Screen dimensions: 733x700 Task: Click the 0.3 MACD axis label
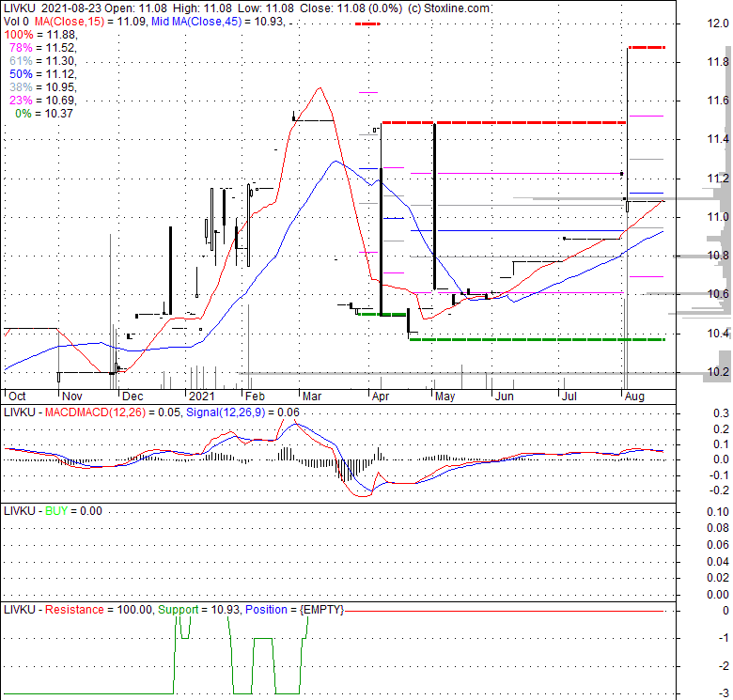click(x=721, y=413)
